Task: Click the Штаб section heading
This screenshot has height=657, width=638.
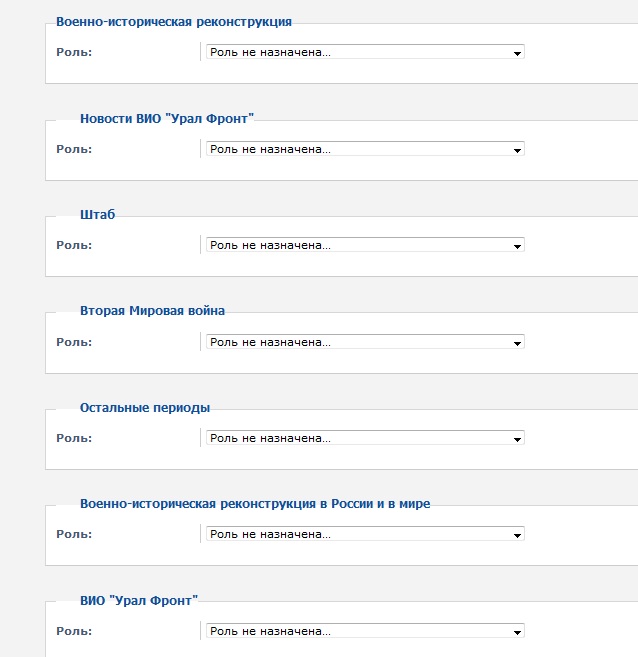Action: point(97,214)
